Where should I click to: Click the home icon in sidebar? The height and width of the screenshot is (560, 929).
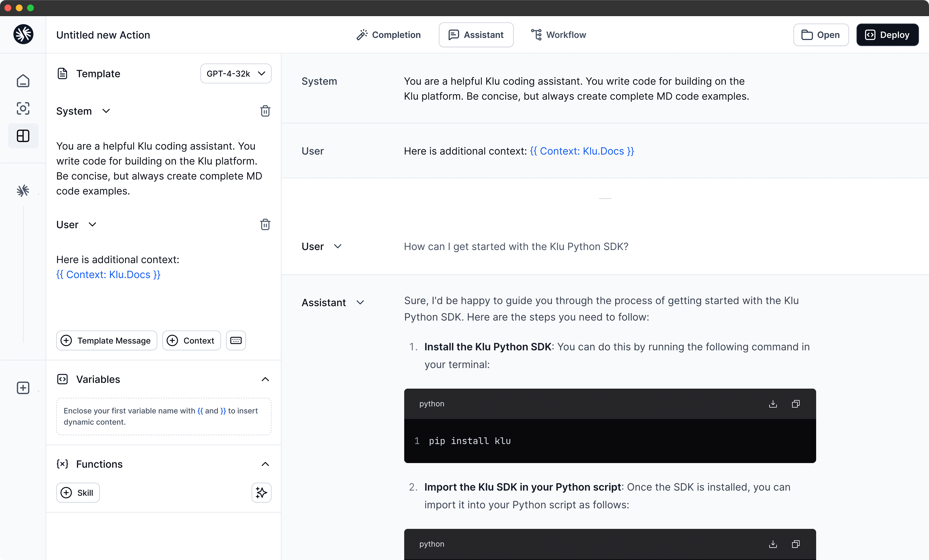pos(23,81)
